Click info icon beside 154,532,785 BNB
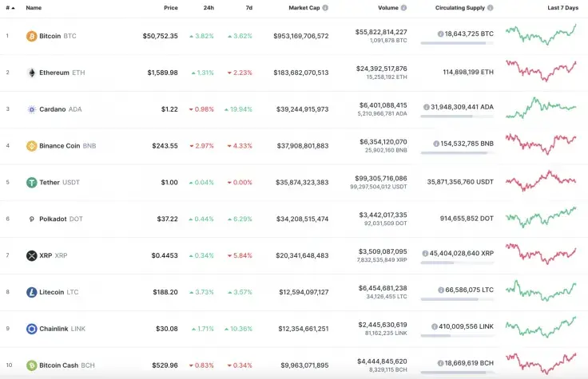The height and width of the screenshot is (379, 588). 436,144
